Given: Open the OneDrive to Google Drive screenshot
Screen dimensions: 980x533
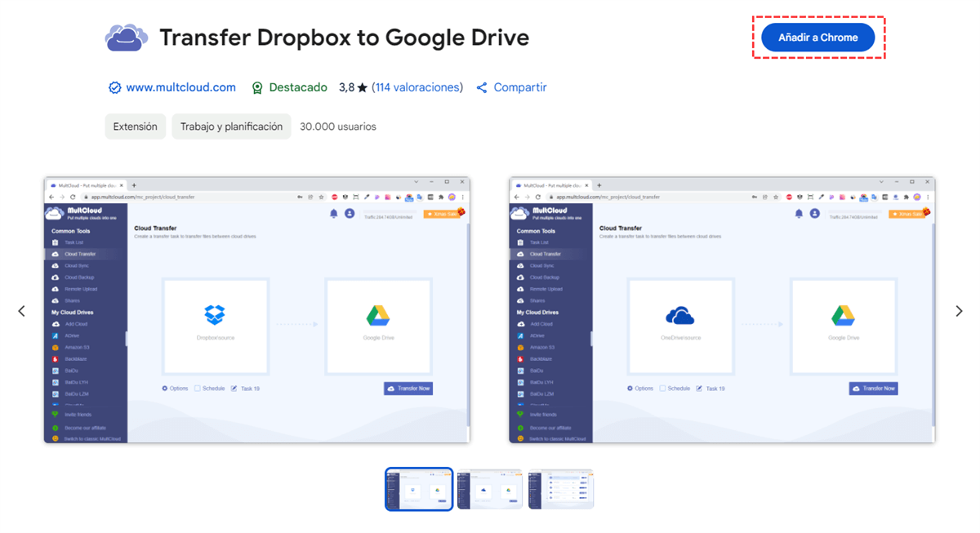Looking at the screenshot, I should coord(722,310).
